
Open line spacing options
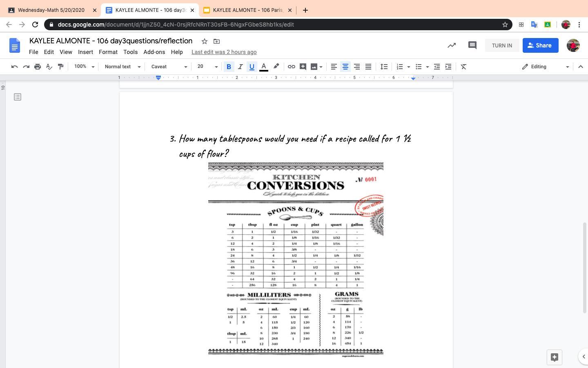(384, 67)
